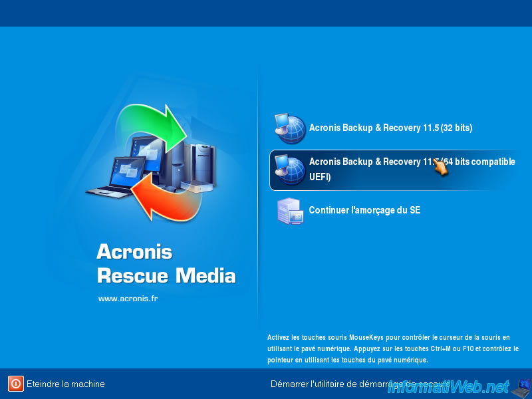Select Acronis Backup & Recovery 11.5 (32 bits)
Screen dimensions: 532x399
coord(390,128)
